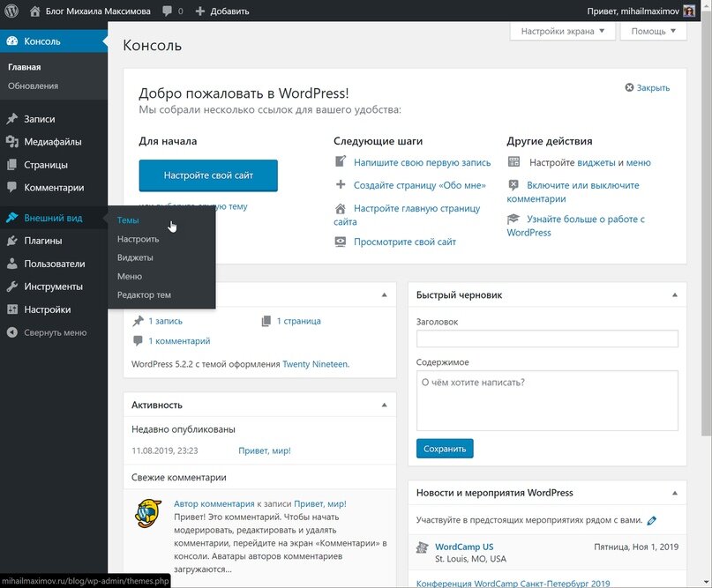Open the 1 запись link
Screen dimensions: 712x588
point(165,321)
